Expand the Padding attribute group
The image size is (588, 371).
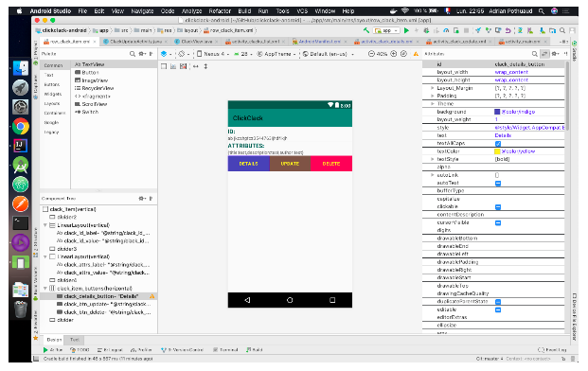[x=433, y=96]
